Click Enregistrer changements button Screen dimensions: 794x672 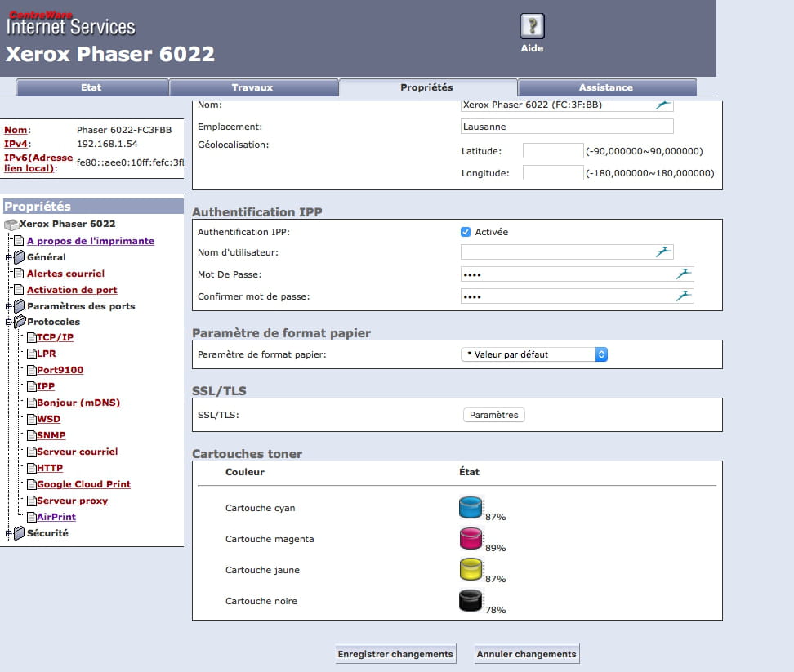[395, 654]
